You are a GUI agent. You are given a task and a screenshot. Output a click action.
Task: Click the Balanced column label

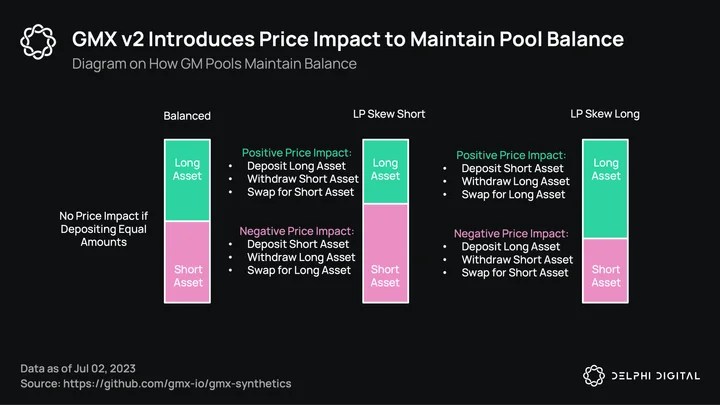point(187,116)
